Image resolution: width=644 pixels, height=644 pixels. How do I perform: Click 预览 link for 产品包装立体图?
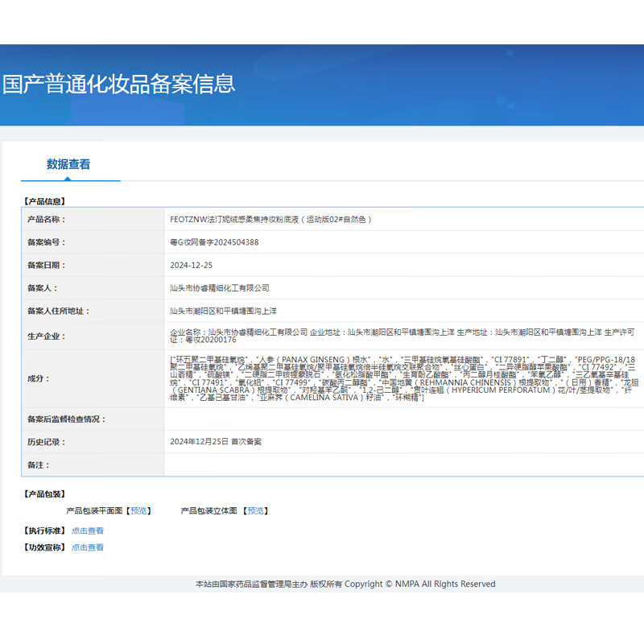pos(256,510)
